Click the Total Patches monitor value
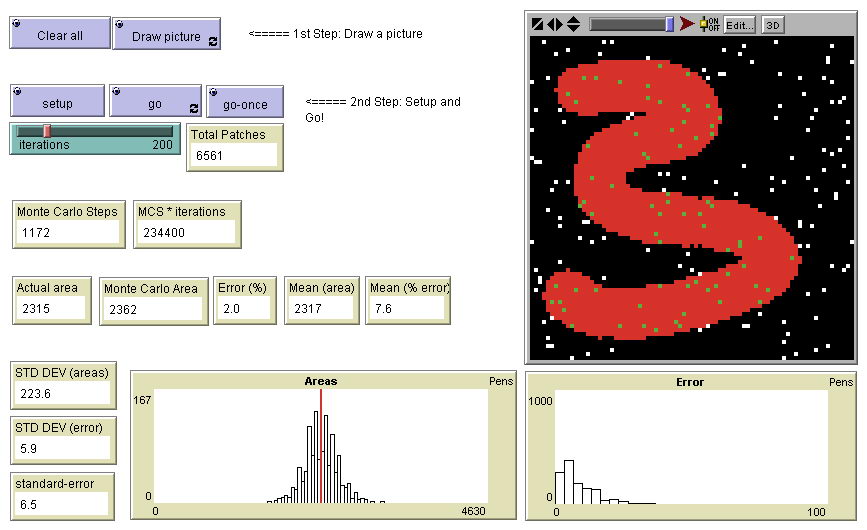This screenshot has height=530, width=867. coord(234,155)
